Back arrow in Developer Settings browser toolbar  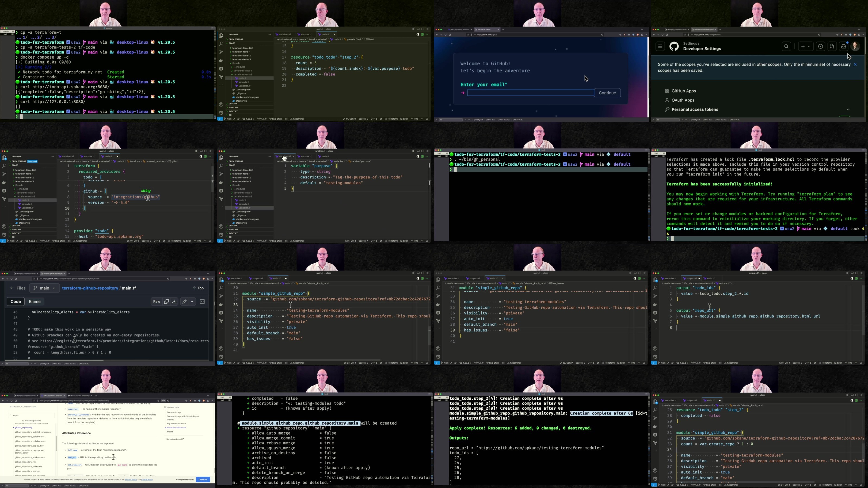(654, 35)
